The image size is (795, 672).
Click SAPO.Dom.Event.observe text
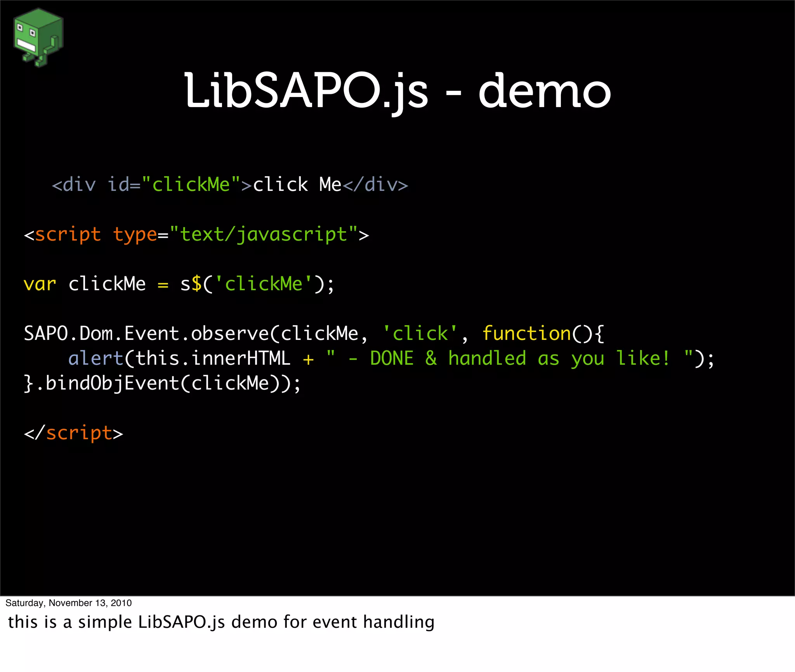(x=146, y=334)
